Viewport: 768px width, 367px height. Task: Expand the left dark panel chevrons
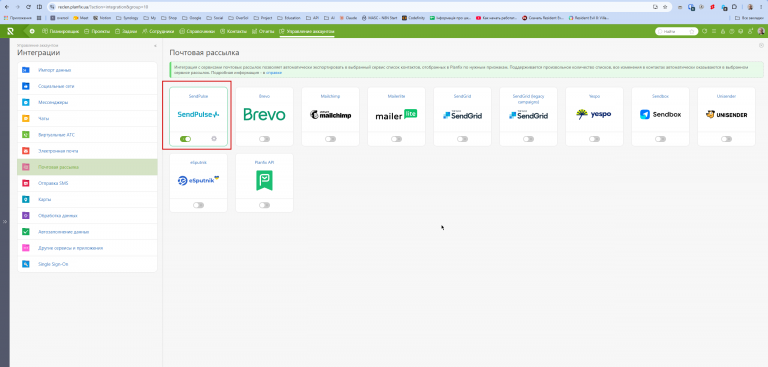tap(5, 221)
